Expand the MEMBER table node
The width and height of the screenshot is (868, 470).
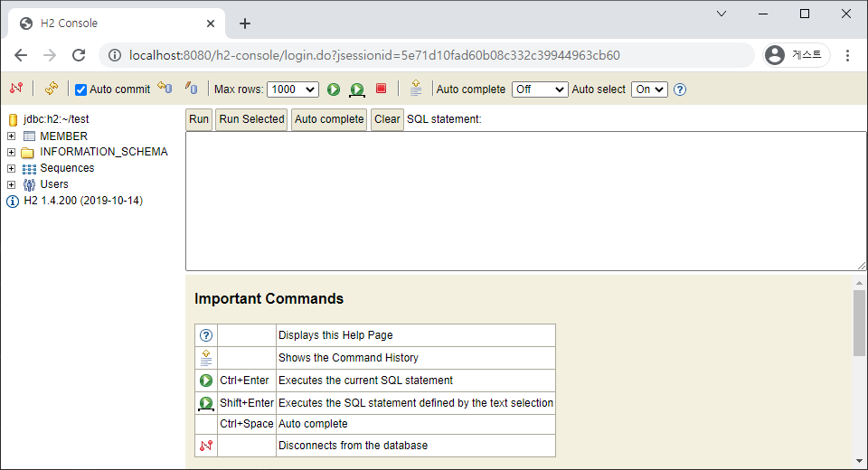point(11,136)
